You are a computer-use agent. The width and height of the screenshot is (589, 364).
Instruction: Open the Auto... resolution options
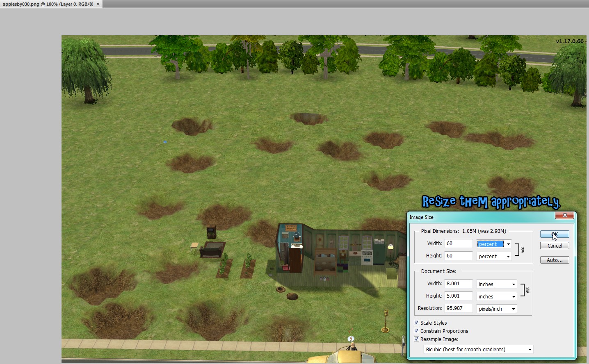[x=555, y=260]
